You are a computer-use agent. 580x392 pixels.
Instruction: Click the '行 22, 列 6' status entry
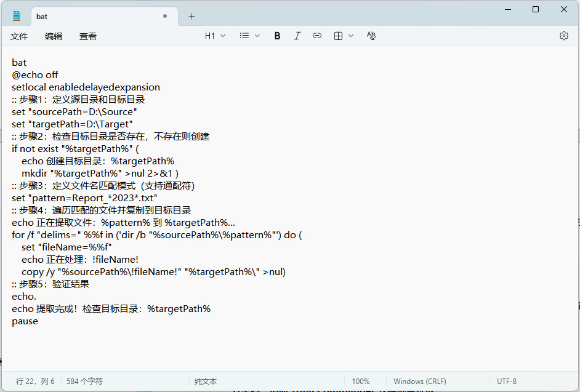(x=35, y=382)
